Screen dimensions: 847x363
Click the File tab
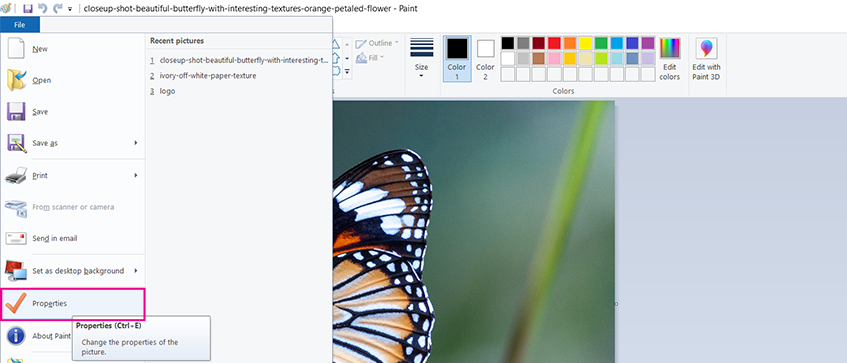click(20, 24)
